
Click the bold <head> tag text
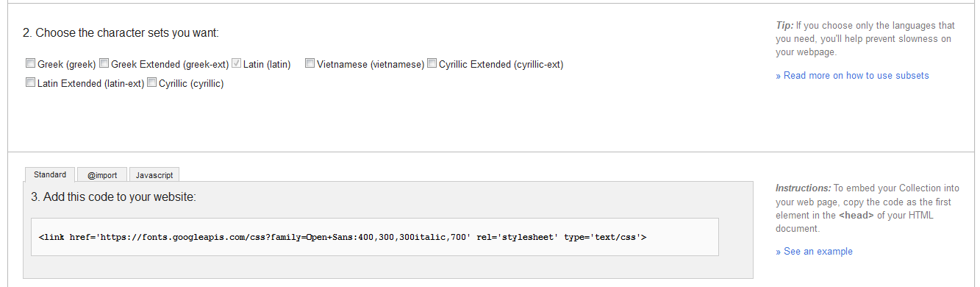click(855, 216)
